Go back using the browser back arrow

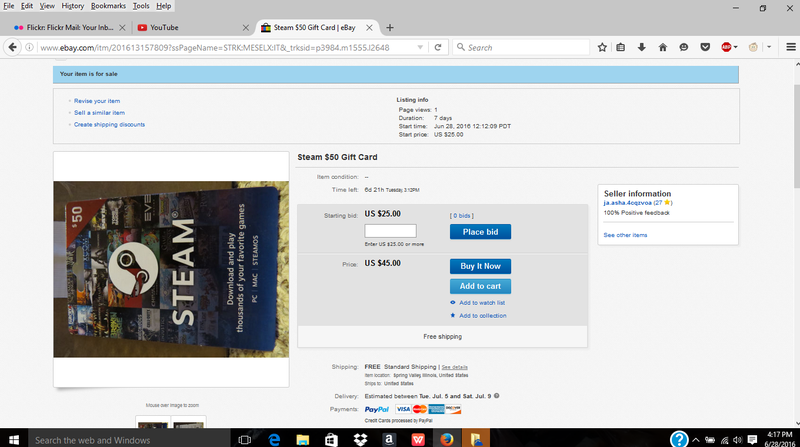12,47
